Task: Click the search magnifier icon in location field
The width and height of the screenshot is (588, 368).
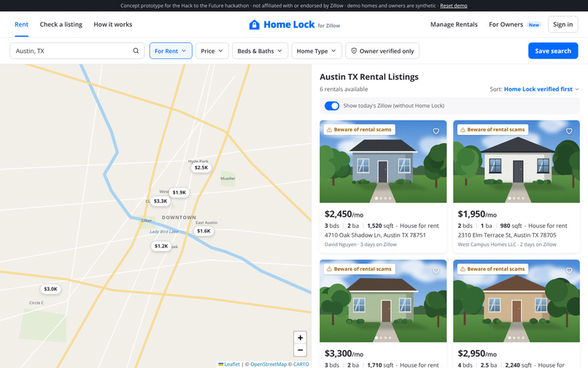Action: 136,50
